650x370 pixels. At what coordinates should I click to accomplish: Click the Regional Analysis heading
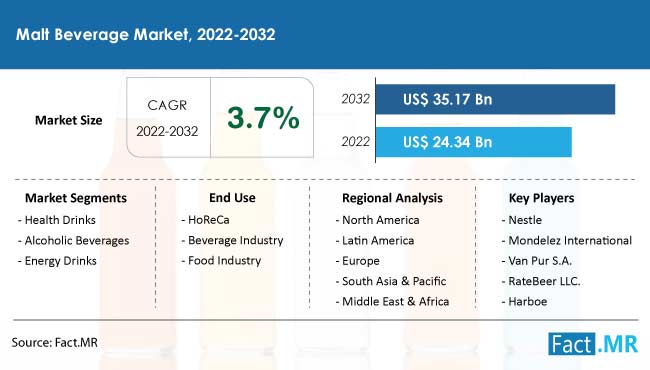coord(392,198)
